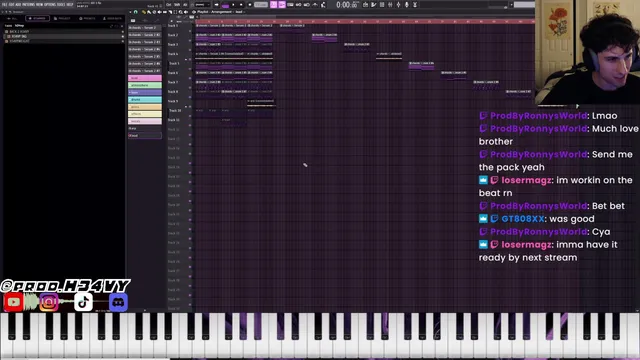Expand the purple 'bass' group in picker

(x=145, y=93)
